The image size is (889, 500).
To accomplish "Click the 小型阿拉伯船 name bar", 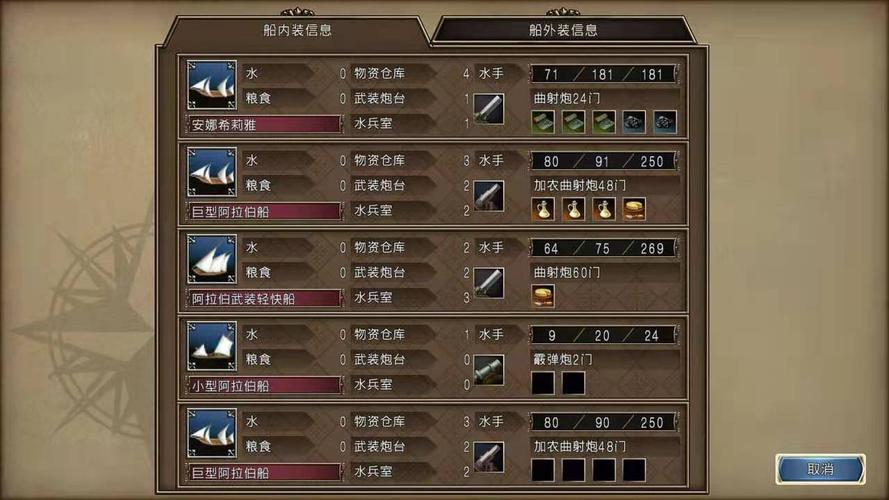I will pyautogui.click(x=264, y=385).
